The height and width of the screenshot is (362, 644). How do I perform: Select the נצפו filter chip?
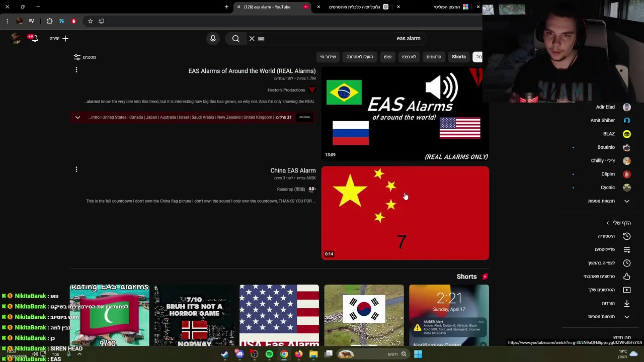point(387,57)
